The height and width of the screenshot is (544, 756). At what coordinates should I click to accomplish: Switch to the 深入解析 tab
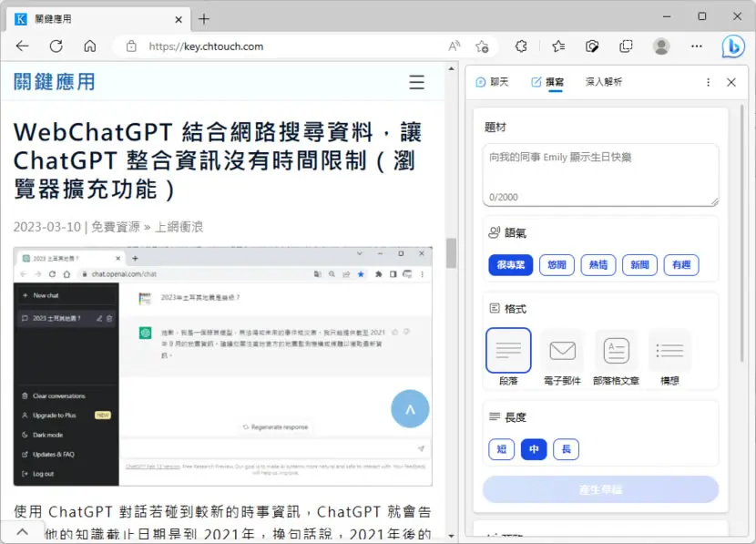(x=604, y=82)
